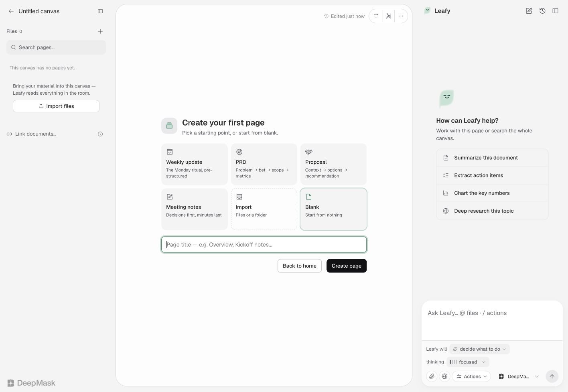Image resolution: width=568 pixels, height=392 pixels.
Task: Go back using the arrow beside Untitled canvas
Action: pos(11,11)
